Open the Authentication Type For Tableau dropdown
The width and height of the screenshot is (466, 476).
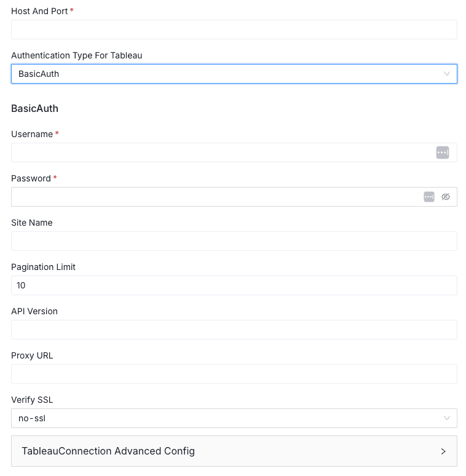234,74
